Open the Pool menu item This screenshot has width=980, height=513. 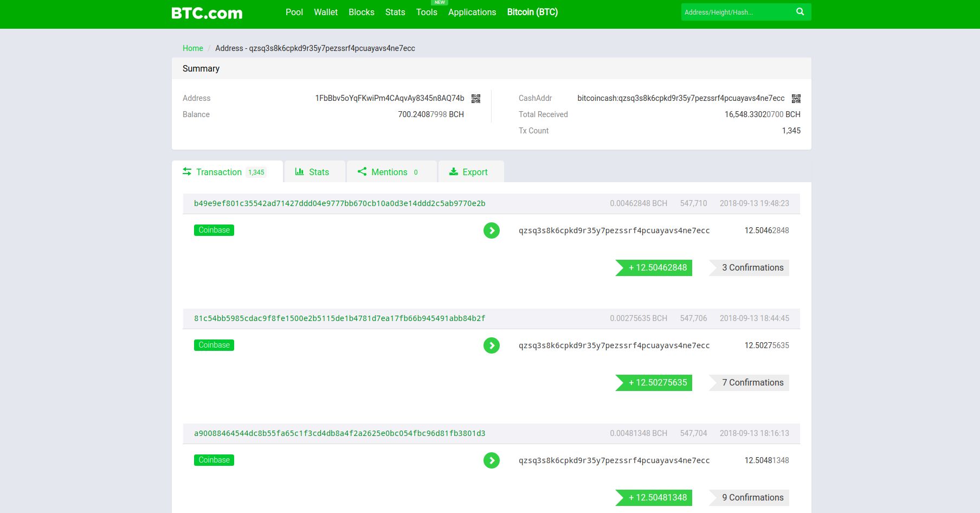[294, 12]
